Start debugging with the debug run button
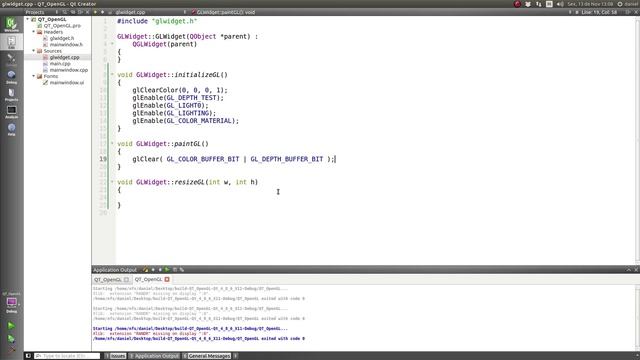Screen dimensions: 640x360 point(11,339)
